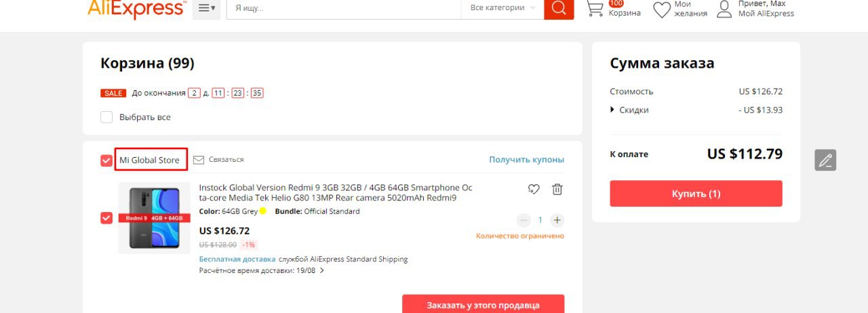Viewport: 868px width, 313px height.
Task: Expand the 'Скидки' discount details
Action: pos(629,110)
